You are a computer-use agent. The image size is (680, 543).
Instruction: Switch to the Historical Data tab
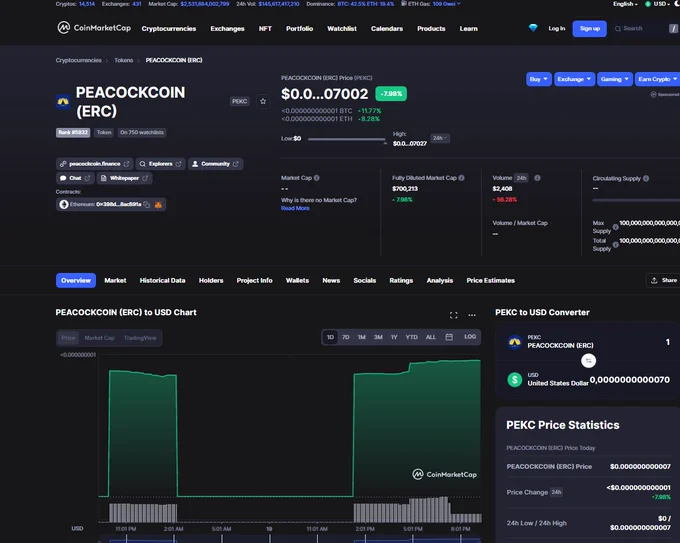point(163,281)
